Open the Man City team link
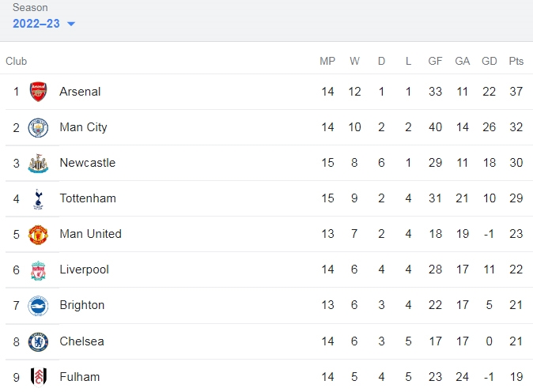Screen dimensions: 533x392 point(83,127)
